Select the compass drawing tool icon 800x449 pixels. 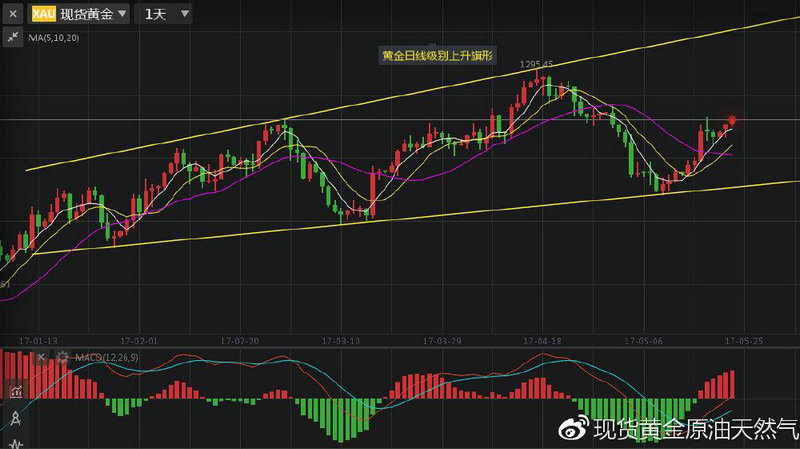coord(15,418)
